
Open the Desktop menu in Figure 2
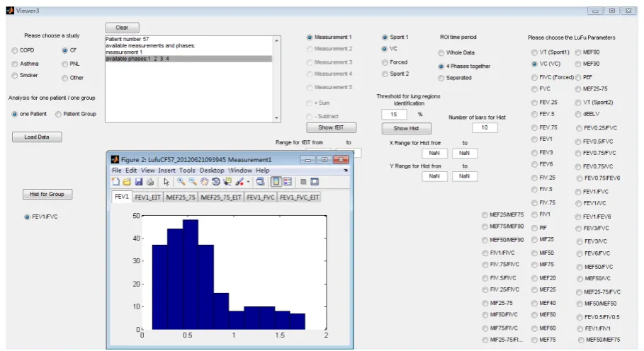[x=212, y=170]
